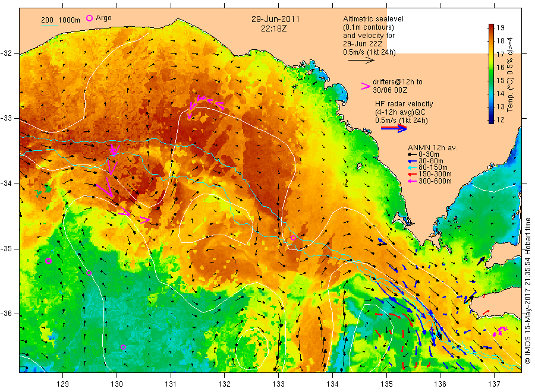This screenshot has width=535, height=392.
Task: Click the time label 22:18Z
Action: (x=273, y=29)
